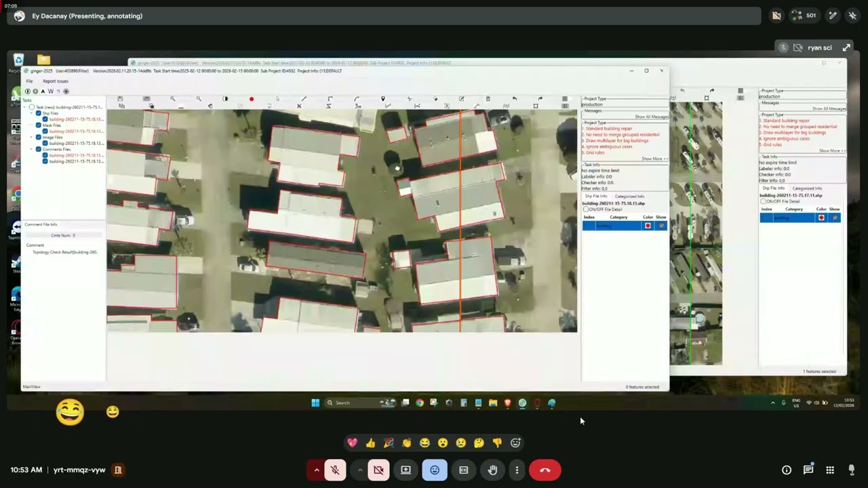This screenshot has width=868, height=488.
Task: Collapse the Comments Files tree node
Action: tap(31, 149)
